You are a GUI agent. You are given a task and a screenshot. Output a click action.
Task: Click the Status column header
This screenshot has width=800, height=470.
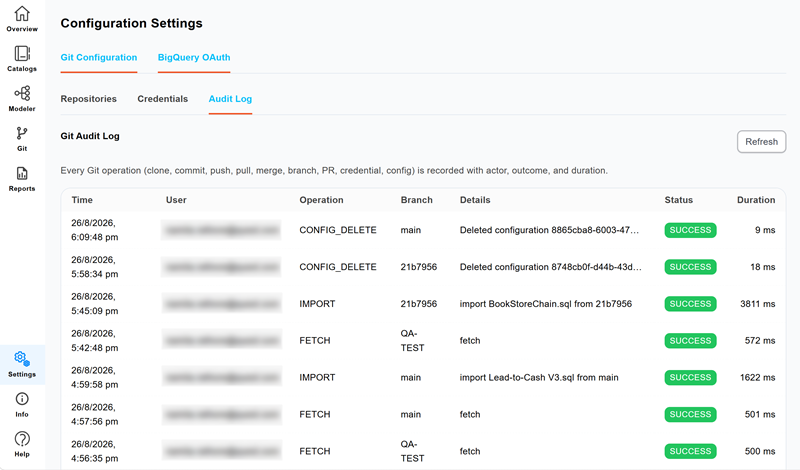(679, 200)
